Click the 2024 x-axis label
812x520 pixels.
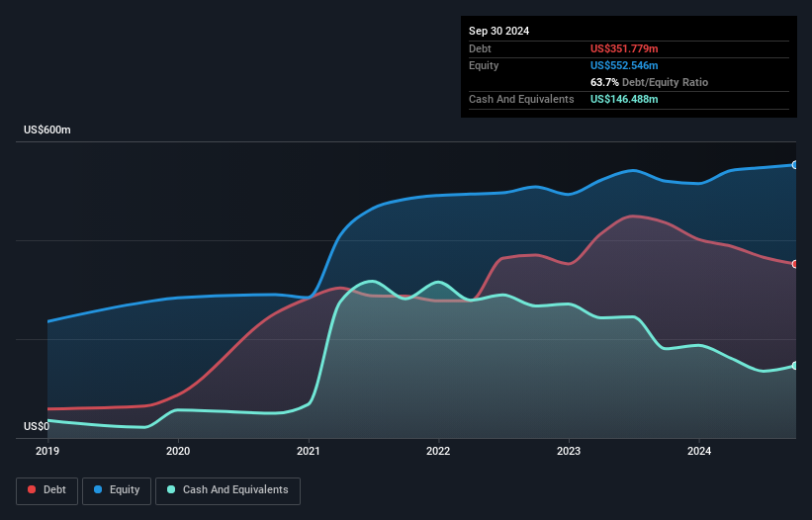click(x=699, y=451)
